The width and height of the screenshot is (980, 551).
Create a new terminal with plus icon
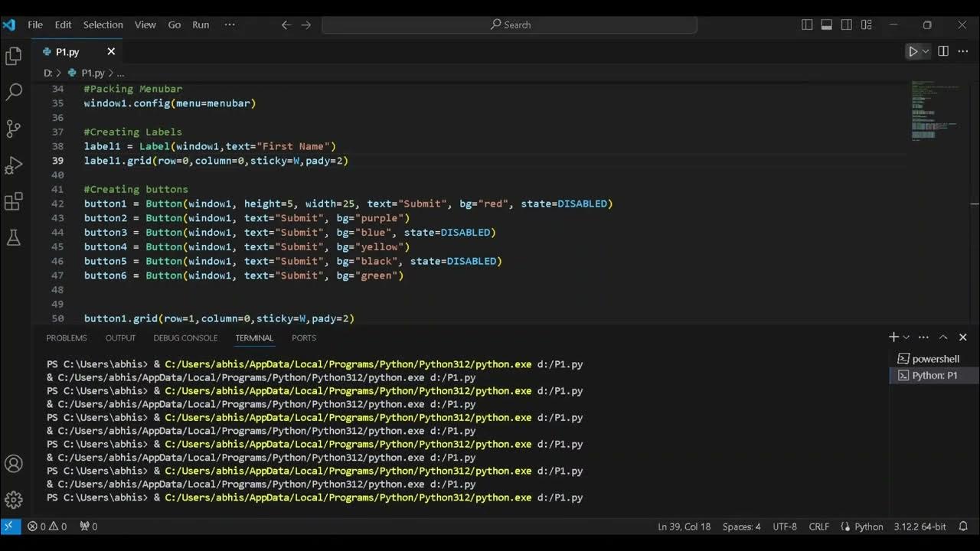(893, 337)
